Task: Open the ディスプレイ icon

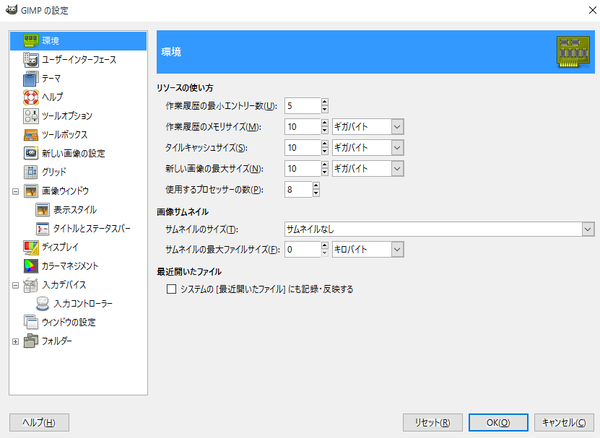Action: pos(31,247)
